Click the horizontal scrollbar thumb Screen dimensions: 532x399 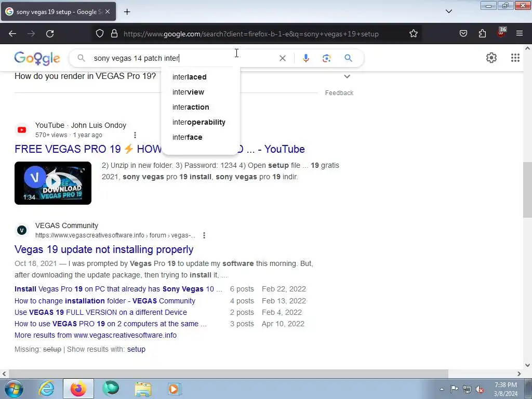(228, 374)
